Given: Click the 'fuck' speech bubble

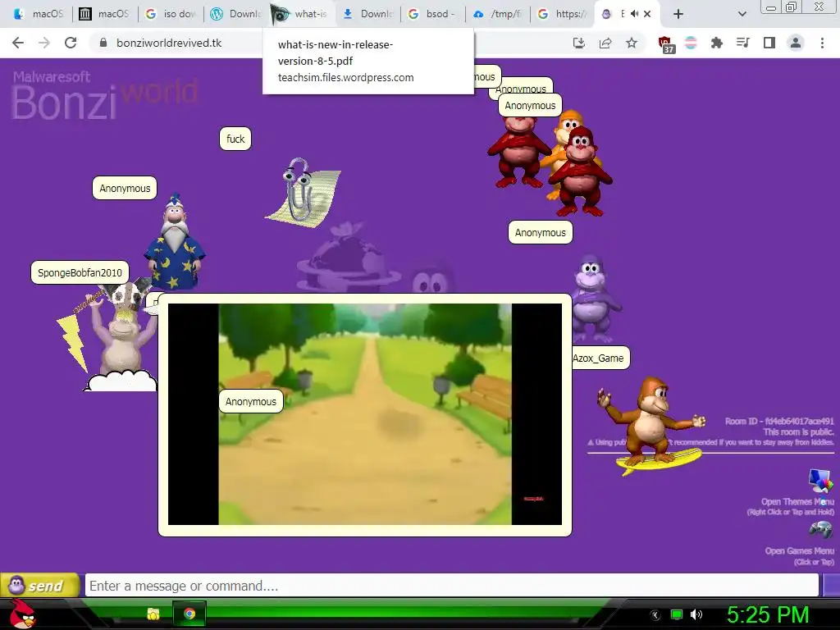Looking at the screenshot, I should (235, 139).
